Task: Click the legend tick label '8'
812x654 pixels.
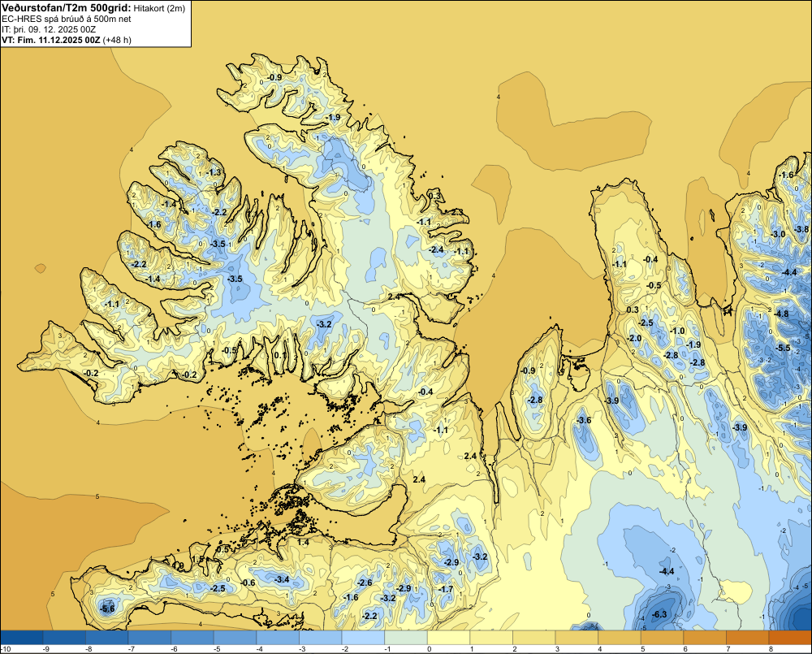Action: (x=771, y=649)
